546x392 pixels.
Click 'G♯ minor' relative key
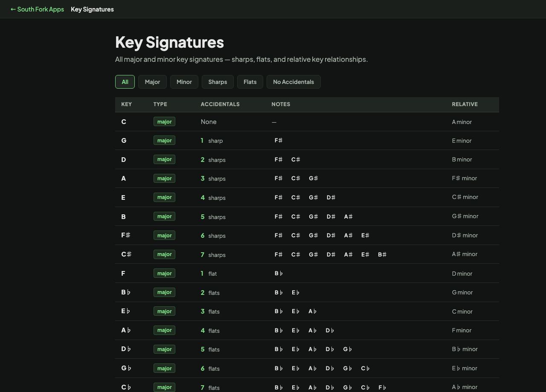click(465, 216)
